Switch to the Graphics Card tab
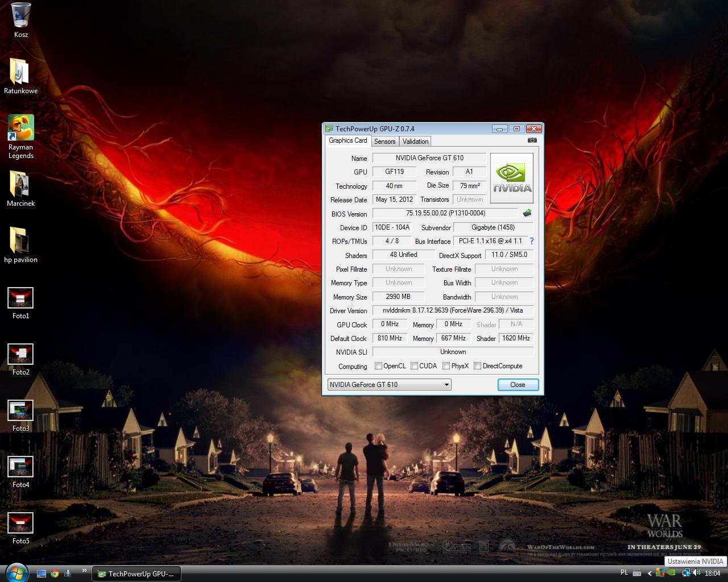The image size is (728, 582). (348, 140)
